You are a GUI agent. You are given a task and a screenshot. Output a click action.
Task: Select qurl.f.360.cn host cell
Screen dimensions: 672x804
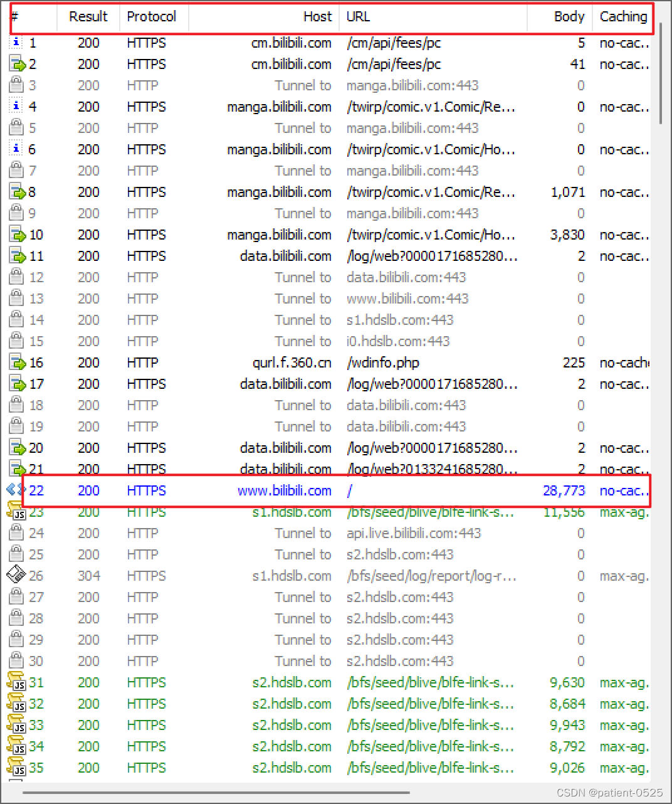pyautogui.click(x=292, y=362)
